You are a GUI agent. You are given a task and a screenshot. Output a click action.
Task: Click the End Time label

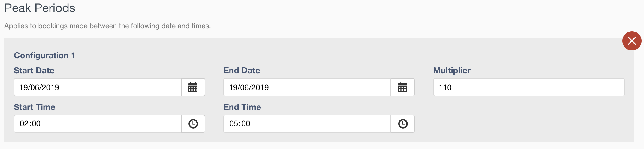pyautogui.click(x=242, y=107)
